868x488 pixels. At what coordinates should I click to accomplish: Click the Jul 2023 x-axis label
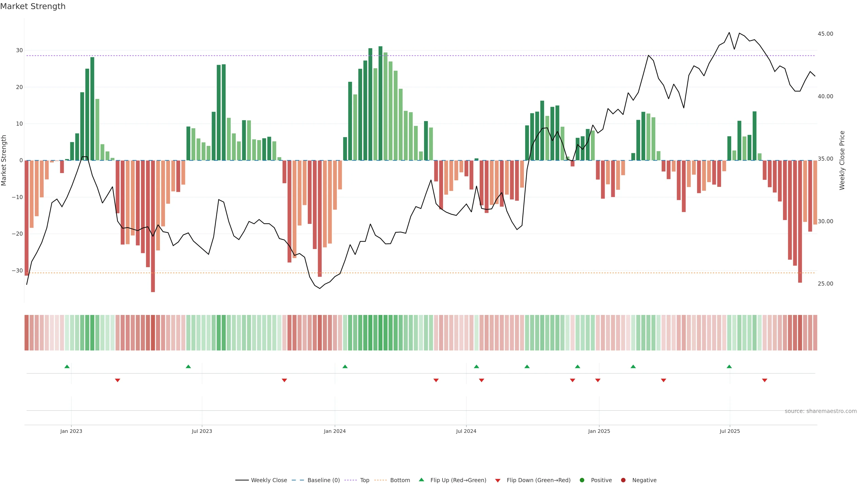click(x=202, y=431)
